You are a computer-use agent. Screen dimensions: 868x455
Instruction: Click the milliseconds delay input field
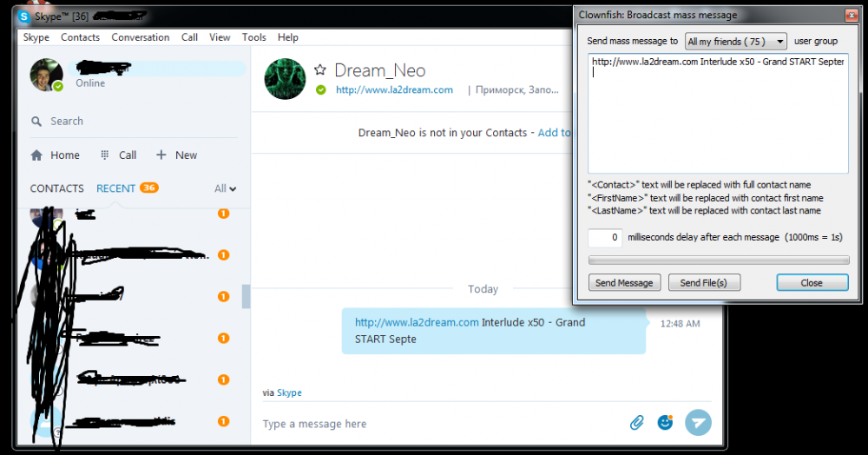(x=605, y=237)
